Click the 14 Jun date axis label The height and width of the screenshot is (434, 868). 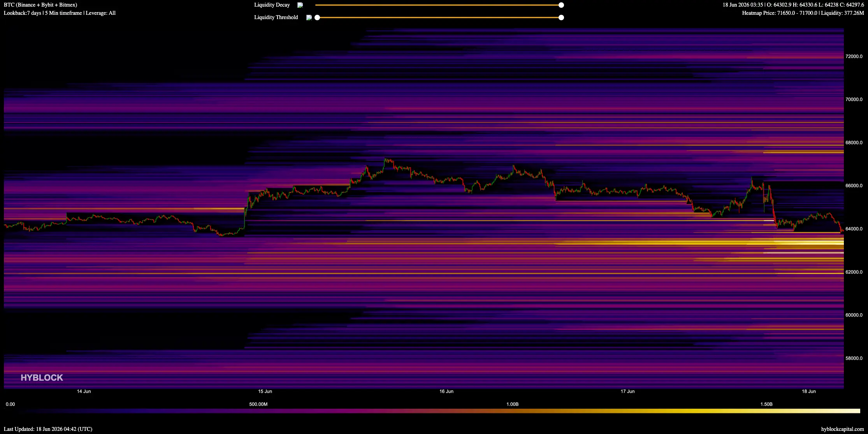click(84, 392)
